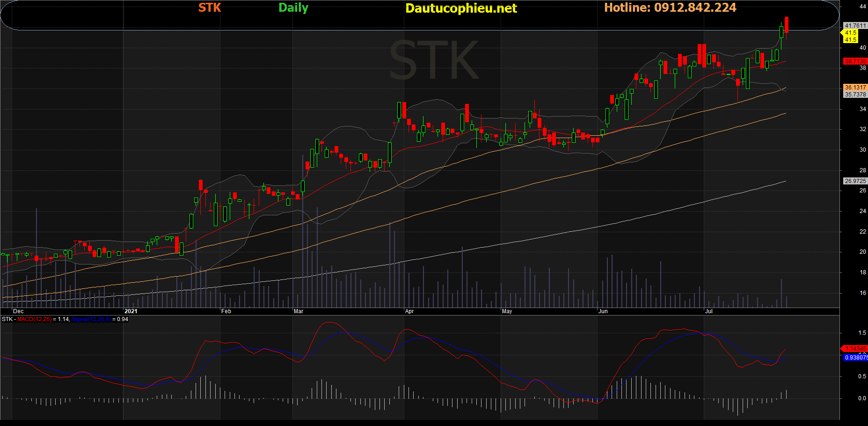Viewport: 868px width, 426px height.
Task: Click the Feb marker on time axis
Action: pos(226,311)
